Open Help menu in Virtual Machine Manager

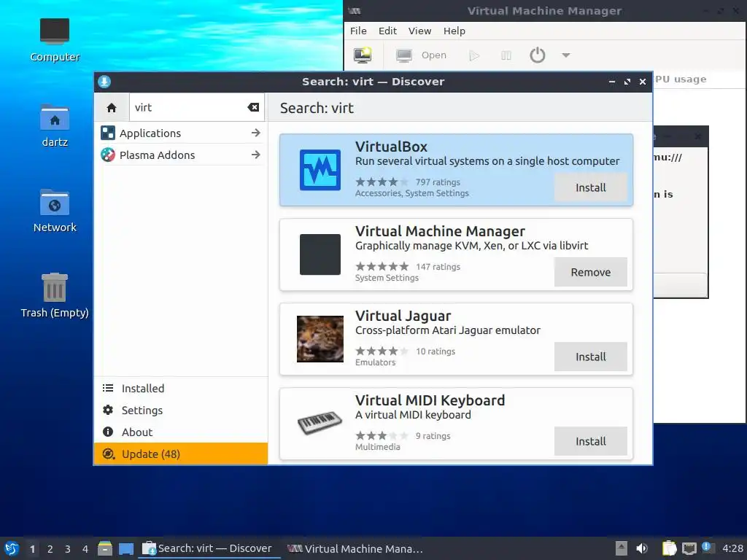(454, 31)
